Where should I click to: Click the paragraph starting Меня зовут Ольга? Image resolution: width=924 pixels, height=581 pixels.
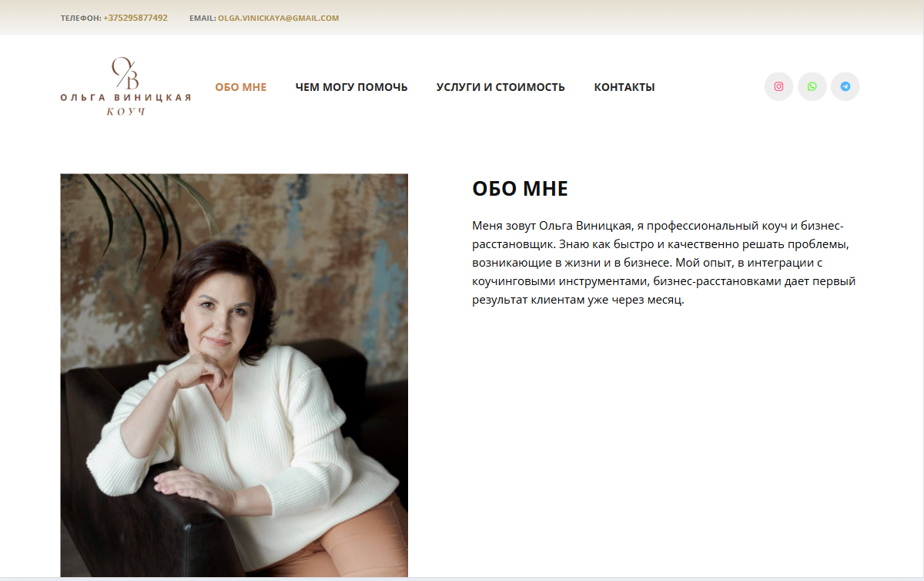click(664, 263)
